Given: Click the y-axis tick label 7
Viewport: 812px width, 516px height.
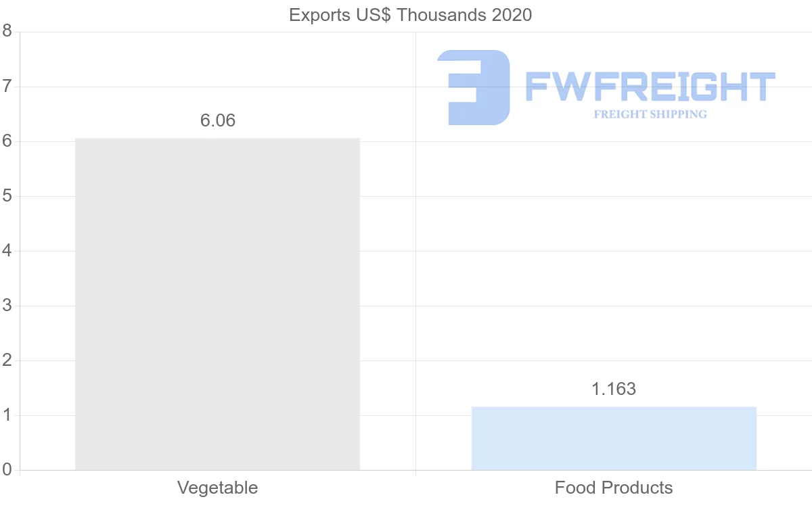Looking at the screenshot, I should pyautogui.click(x=7, y=87).
